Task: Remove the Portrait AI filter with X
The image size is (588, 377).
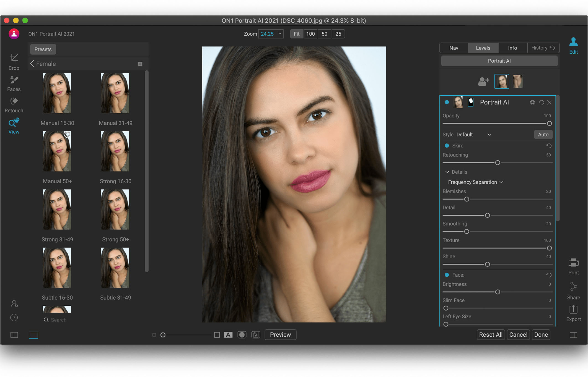Action: pyautogui.click(x=549, y=102)
